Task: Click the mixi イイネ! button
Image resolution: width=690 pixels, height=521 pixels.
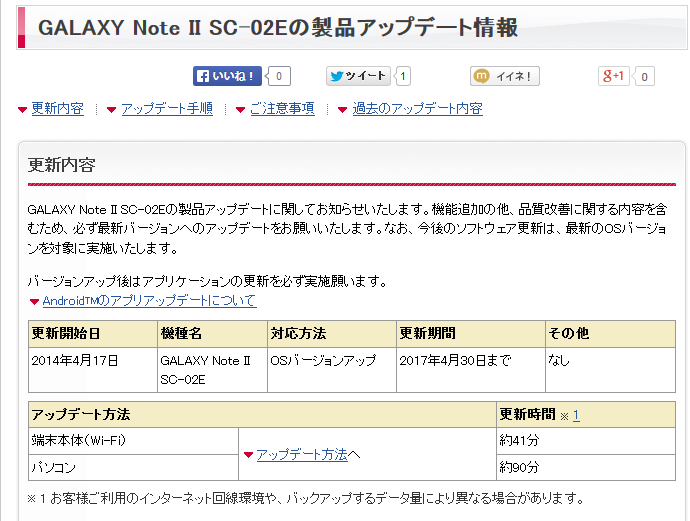Action: point(505,76)
